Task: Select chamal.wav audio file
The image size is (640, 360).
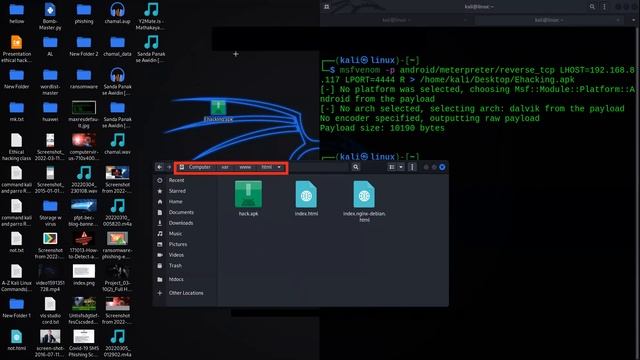Action: 117,144
